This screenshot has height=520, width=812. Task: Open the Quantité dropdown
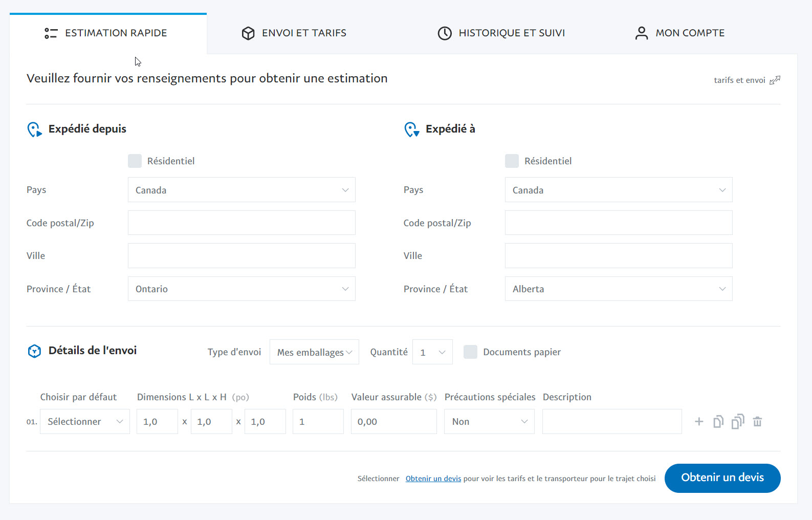pyautogui.click(x=432, y=352)
